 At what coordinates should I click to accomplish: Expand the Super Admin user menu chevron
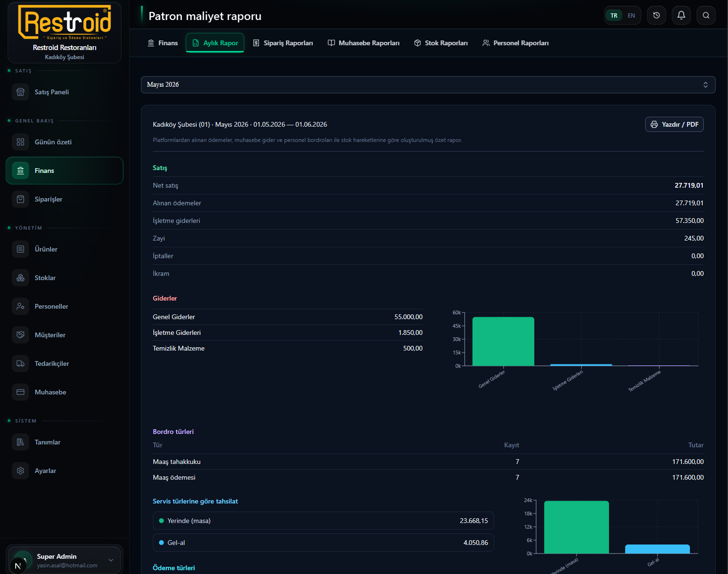pyautogui.click(x=111, y=560)
